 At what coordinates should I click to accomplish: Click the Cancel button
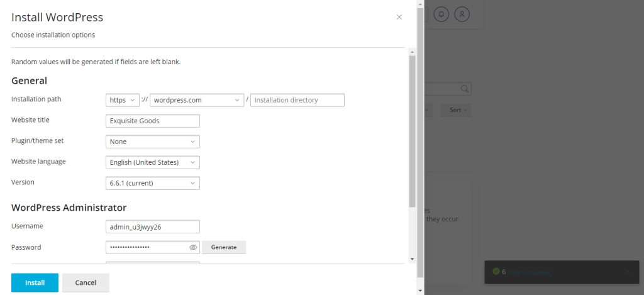86,282
